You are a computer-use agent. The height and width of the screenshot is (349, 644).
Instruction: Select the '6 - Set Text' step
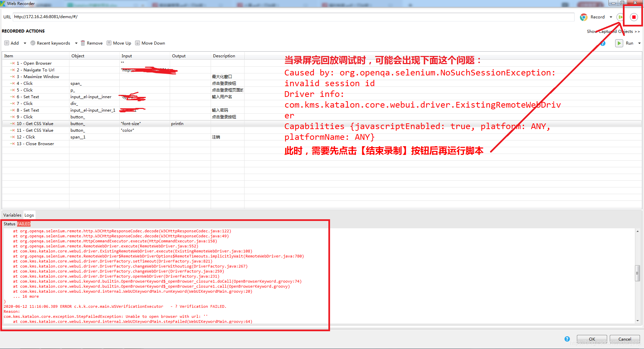pos(28,97)
